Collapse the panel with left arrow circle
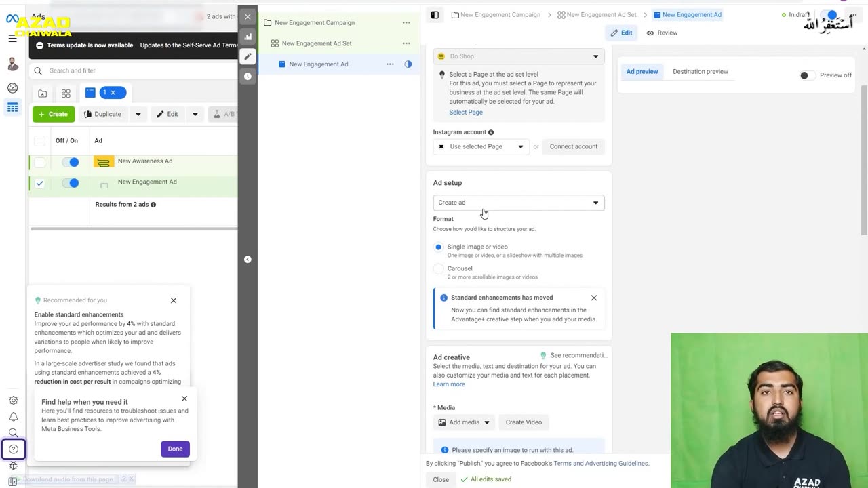868x488 pixels. coord(248,259)
